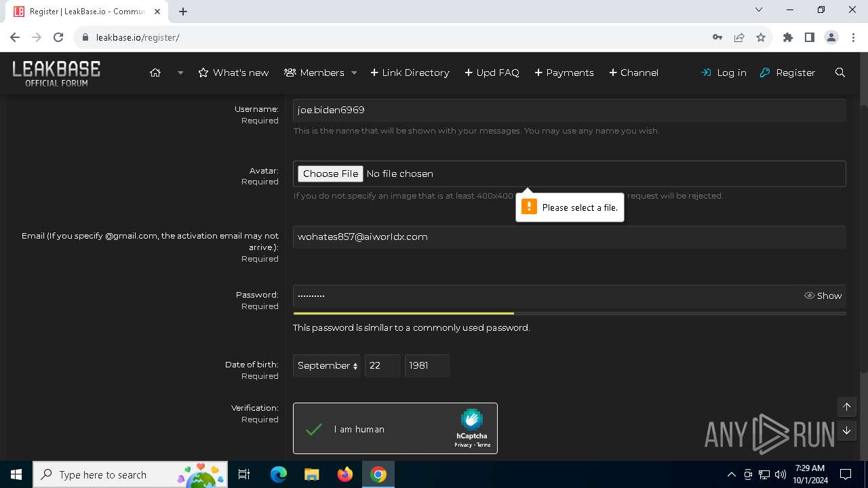Go back in browser history
868x488 pixels.
pyautogui.click(x=15, y=37)
